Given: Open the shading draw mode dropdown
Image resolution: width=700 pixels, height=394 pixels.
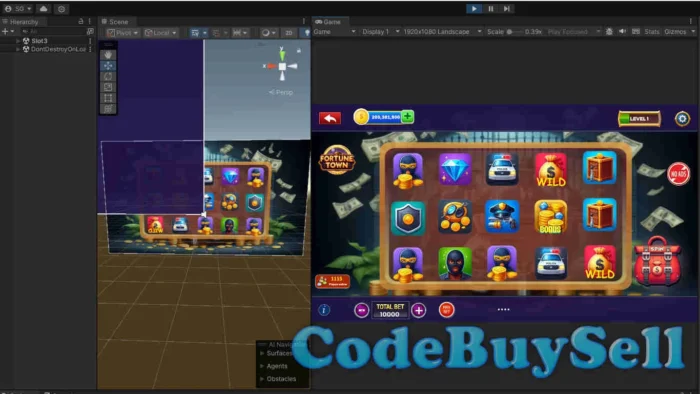Looking at the screenshot, I should coord(269,33).
